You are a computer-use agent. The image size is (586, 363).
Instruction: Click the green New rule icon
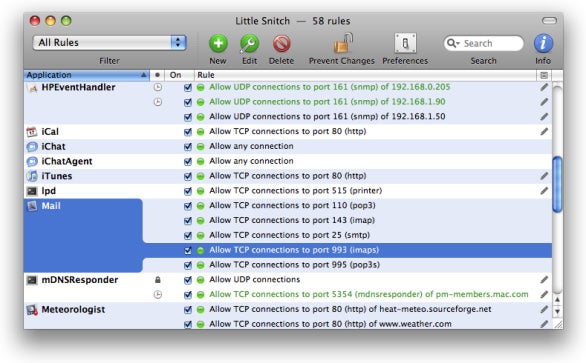[218, 43]
